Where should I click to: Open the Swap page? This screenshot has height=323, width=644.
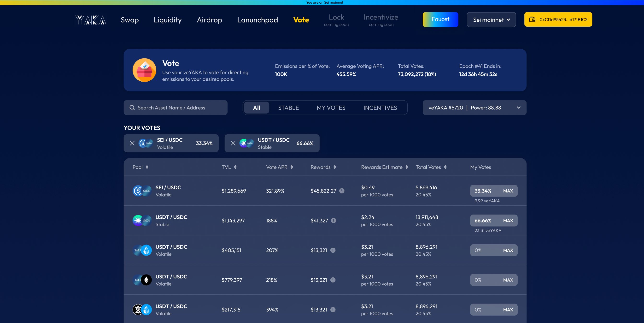[x=129, y=20]
